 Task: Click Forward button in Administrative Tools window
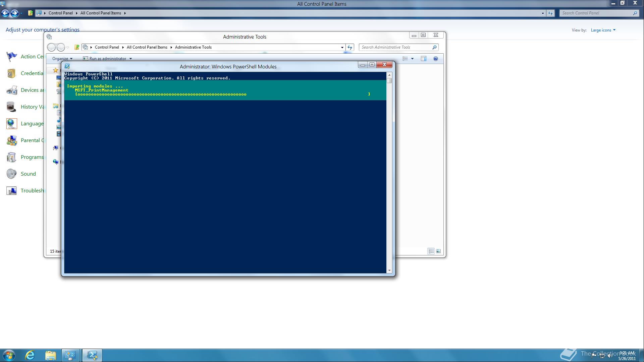(61, 47)
